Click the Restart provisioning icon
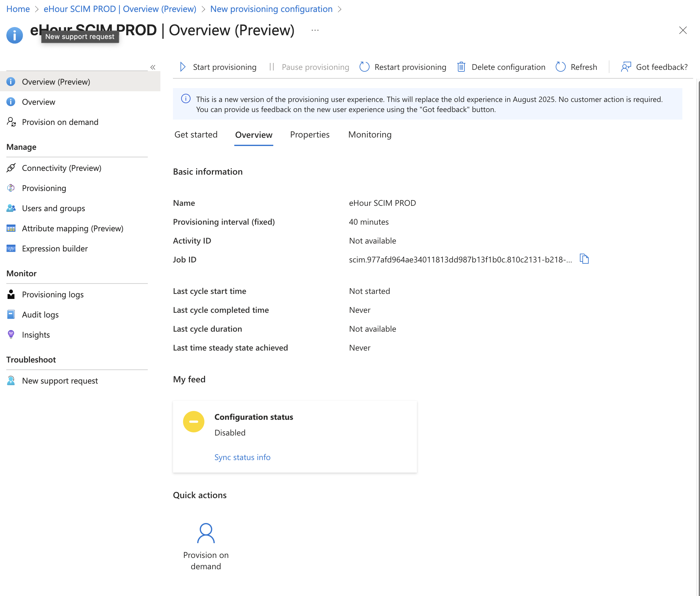 pos(364,67)
